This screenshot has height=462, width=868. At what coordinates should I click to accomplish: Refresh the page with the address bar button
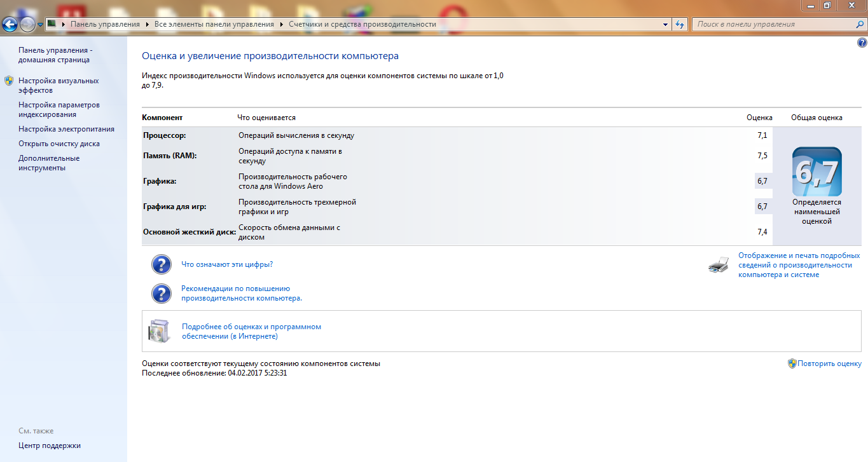click(679, 24)
